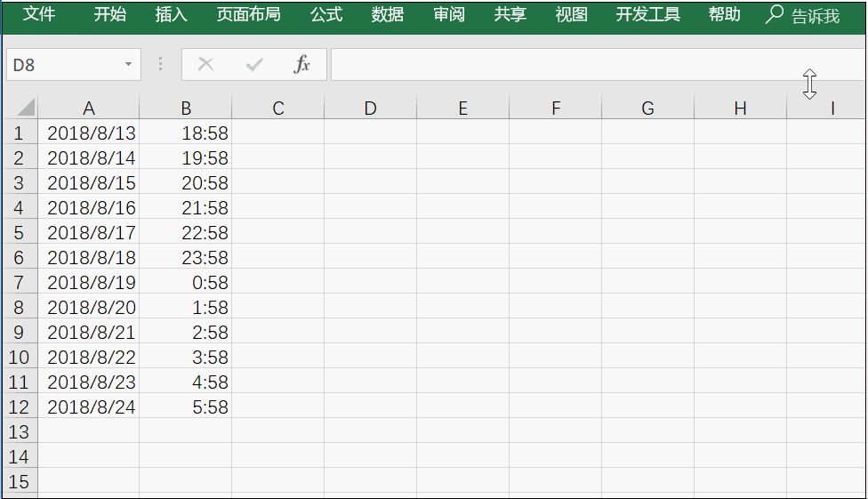
Task: Select column G header
Action: 647,108
